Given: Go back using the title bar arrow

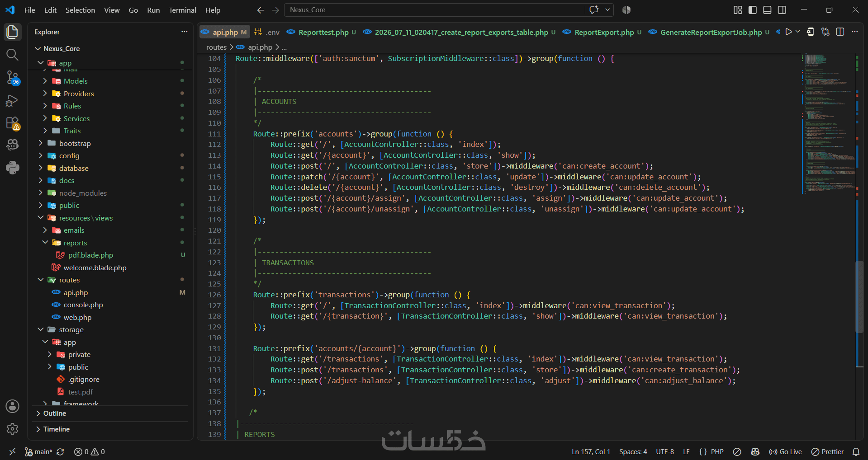Looking at the screenshot, I should click(x=261, y=10).
